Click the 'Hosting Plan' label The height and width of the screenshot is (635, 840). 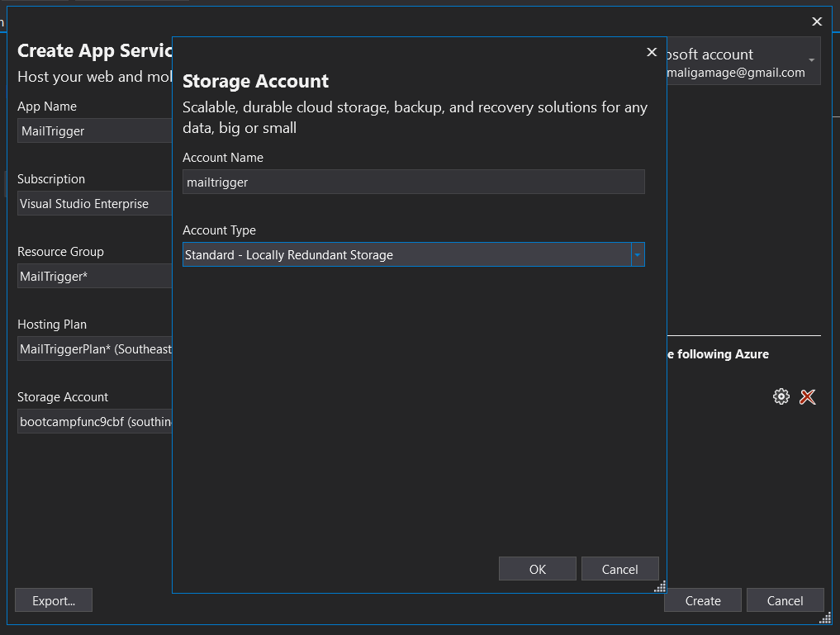click(52, 325)
